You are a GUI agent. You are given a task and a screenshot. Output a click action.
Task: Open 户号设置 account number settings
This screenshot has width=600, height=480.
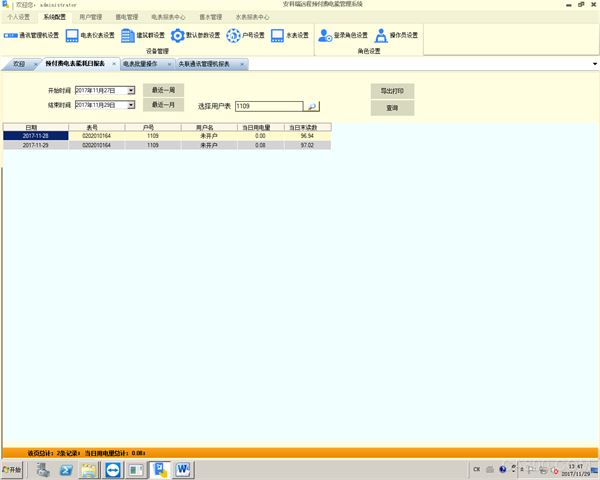click(x=245, y=35)
